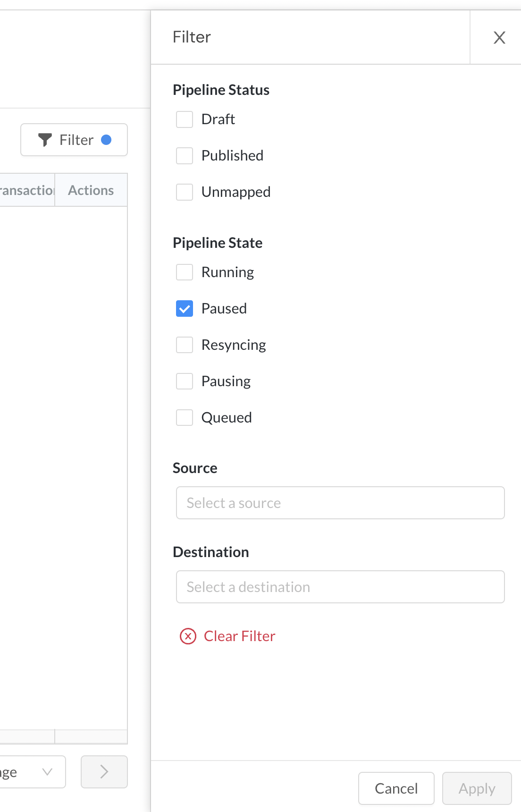Screen dimensions: 521x812
Task: Click the funnel icon on Filter button
Action: click(x=45, y=140)
